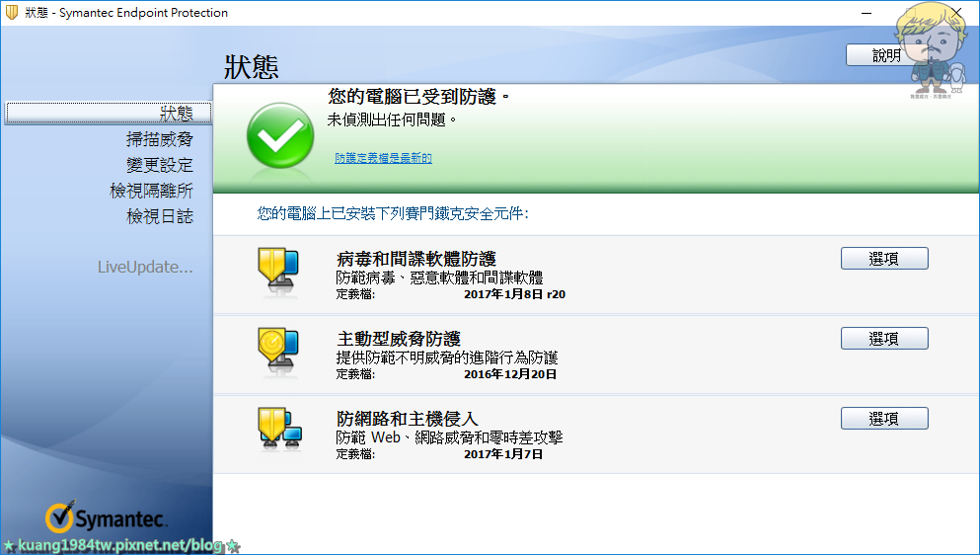Screen dimensions: 980x555
Task: Click definition date 2017年1月7日
Action: [x=503, y=454]
